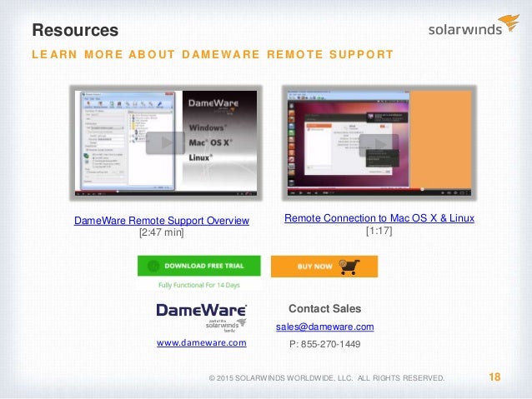Click the 'Contact Sales' heading
The image size is (532, 399).
tap(324, 308)
